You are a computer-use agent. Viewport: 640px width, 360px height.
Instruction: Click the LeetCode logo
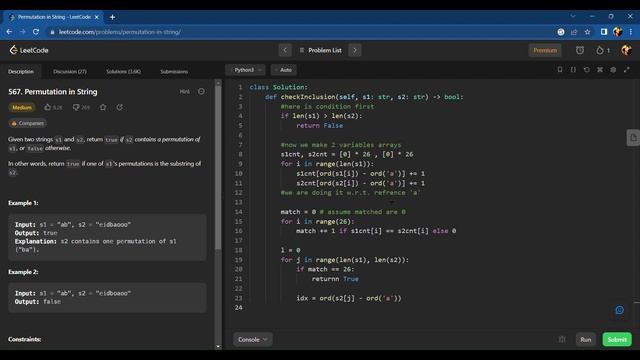click(29, 50)
